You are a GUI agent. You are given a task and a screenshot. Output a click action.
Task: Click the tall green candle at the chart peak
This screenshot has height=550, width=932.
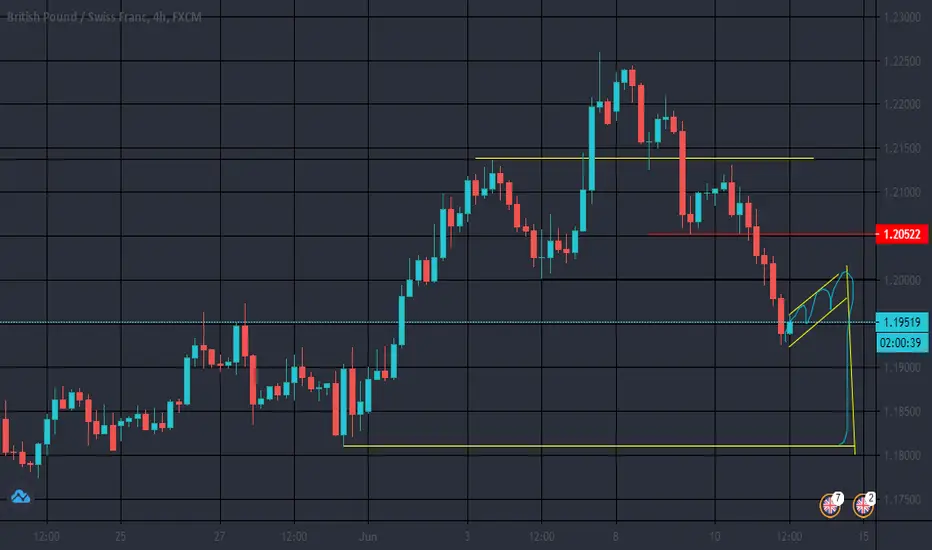click(x=592, y=149)
